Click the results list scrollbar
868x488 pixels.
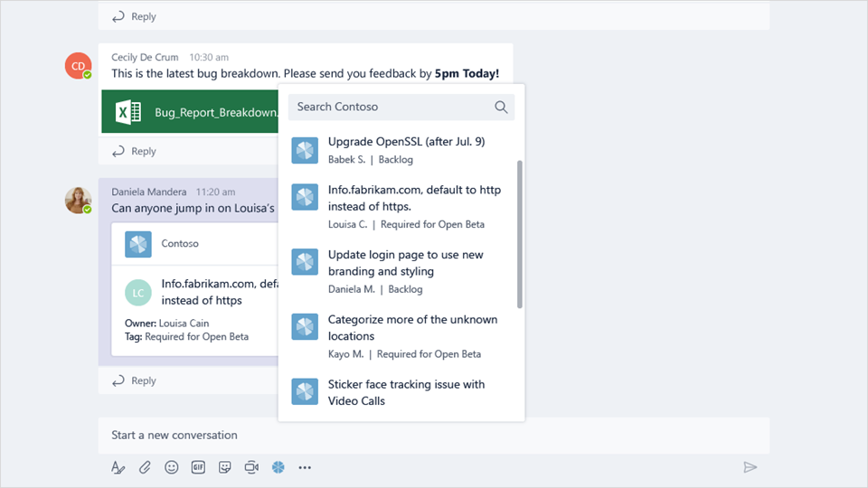click(x=519, y=234)
